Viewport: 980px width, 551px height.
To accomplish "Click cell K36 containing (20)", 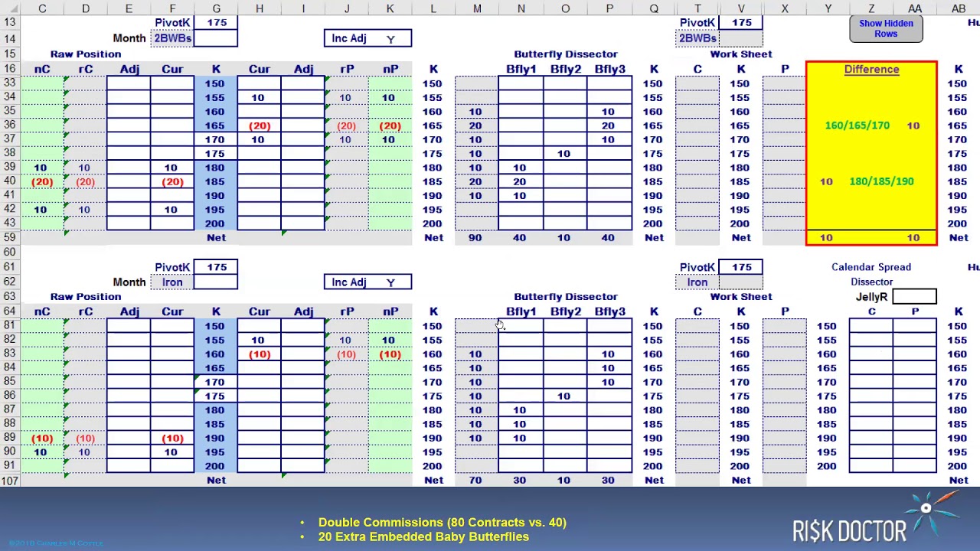I will pos(390,126).
